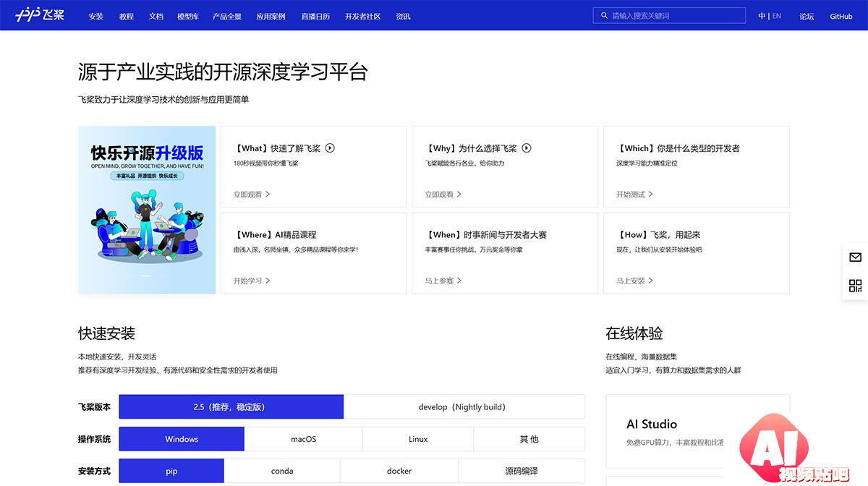Click 开始测试 under 【Which】 card

click(x=635, y=194)
